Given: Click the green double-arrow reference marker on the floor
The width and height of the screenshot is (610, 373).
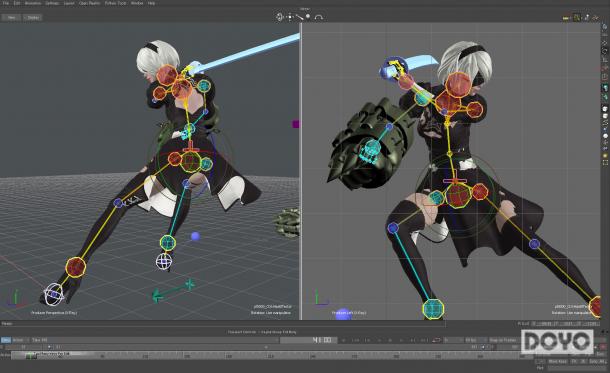Looking at the screenshot, I should pyautogui.click(x=173, y=291).
